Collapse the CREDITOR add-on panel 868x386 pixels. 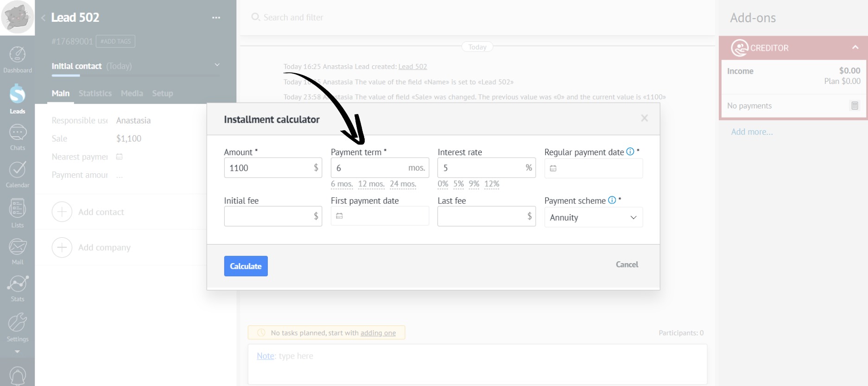pos(855,47)
